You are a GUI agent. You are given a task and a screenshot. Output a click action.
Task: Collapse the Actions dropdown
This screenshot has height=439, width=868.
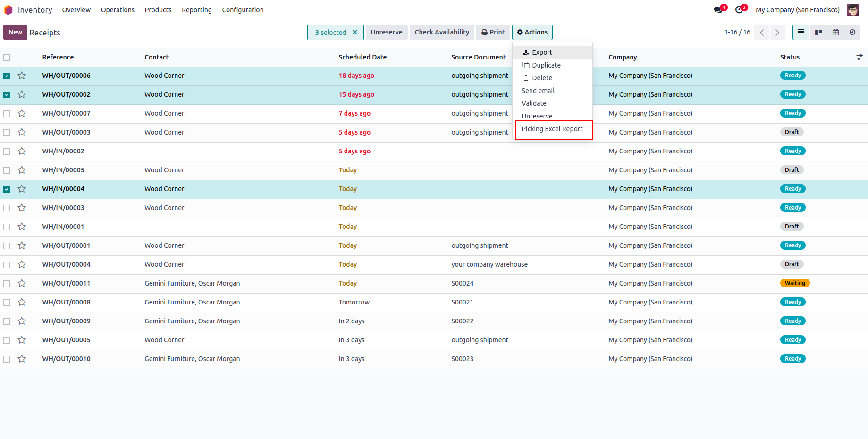coord(532,32)
